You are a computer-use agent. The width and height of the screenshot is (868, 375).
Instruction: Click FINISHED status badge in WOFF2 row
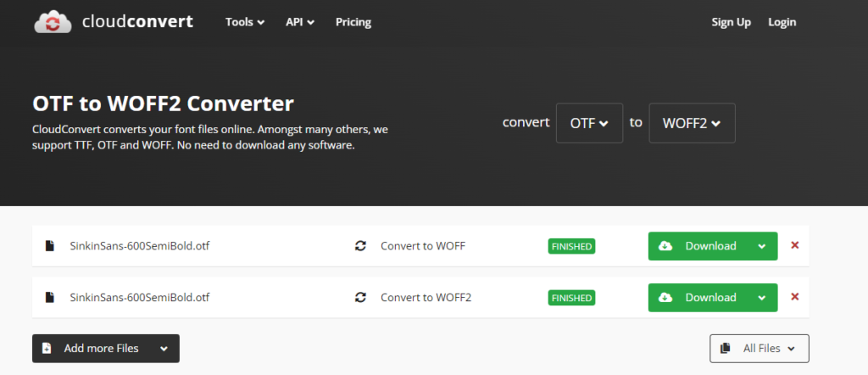(x=571, y=298)
